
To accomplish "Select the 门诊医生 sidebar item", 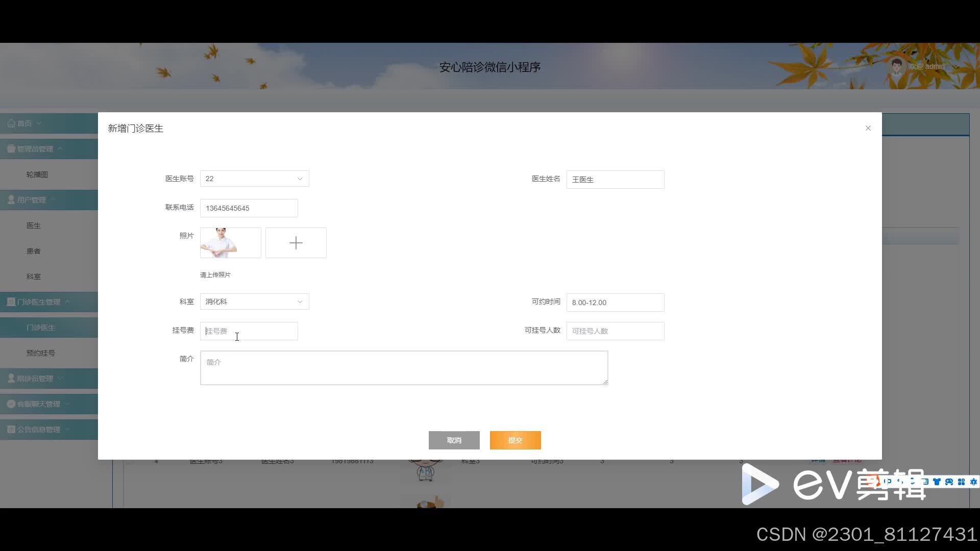I will click(x=41, y=328).
